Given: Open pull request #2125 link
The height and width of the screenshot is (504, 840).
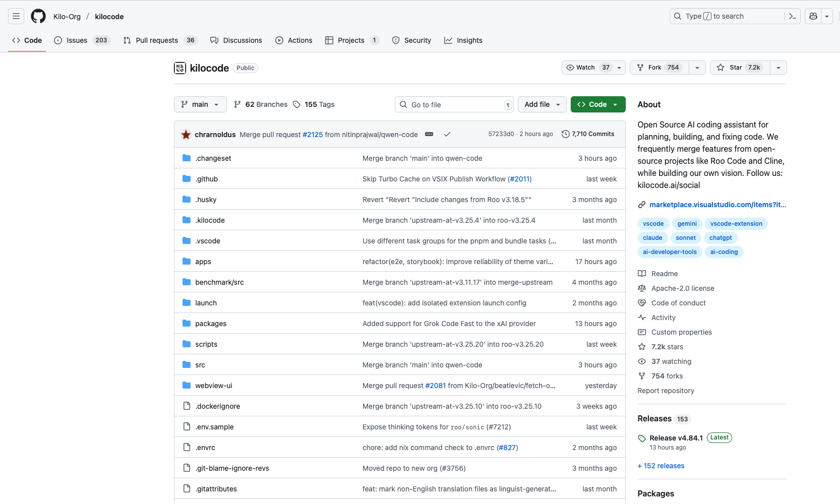Looking at the screenshot, I should coord(313,135).
